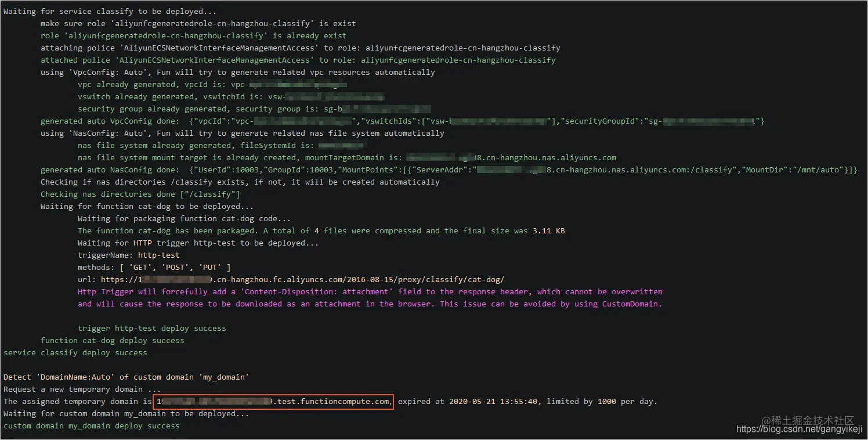Click the 'make sure role' line text
The image size is (868, 440).
(198, 24)
